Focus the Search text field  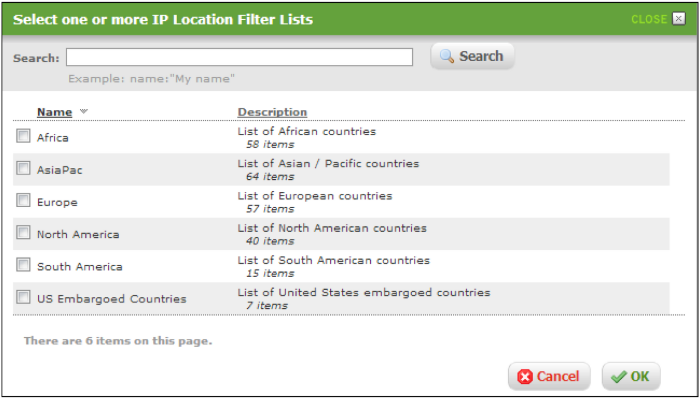pyautogui.click(x=239, y=57)
